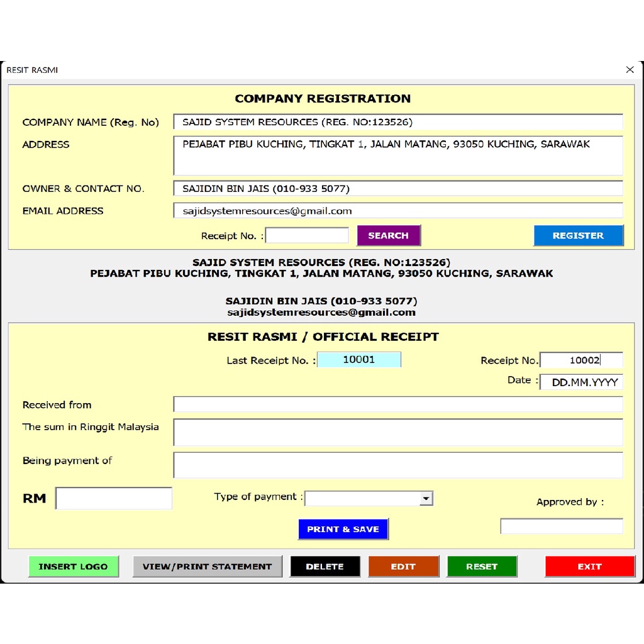Close the RESIT RASMI window
Image resolution: width=644 pixels, height=644 pixels.
[630, 70]
